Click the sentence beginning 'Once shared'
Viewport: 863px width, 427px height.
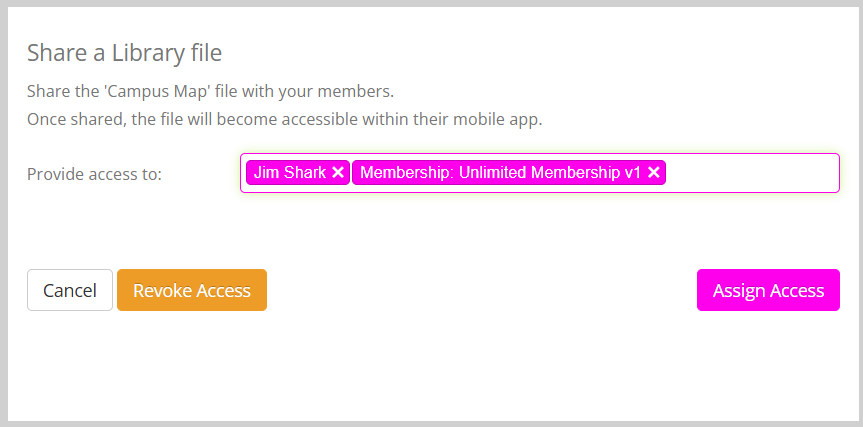click(x=284, y=119)
